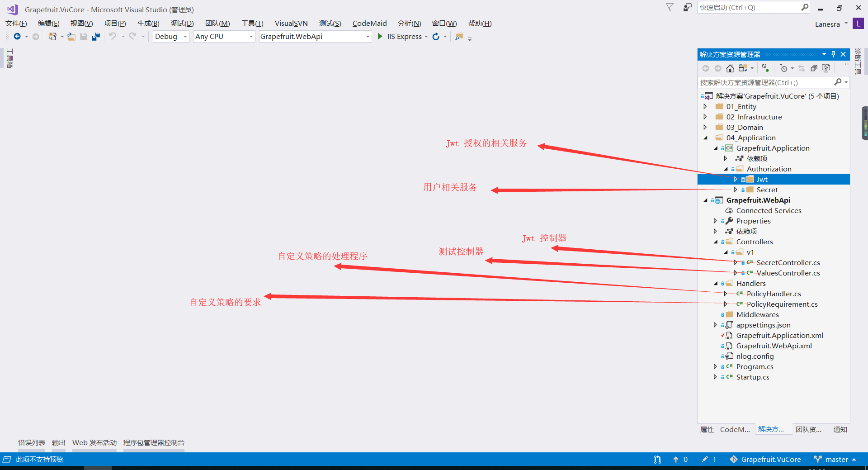Switch to the 程序包管理器控制台 tab
This screenshot has height=470, width=868.
154,442
